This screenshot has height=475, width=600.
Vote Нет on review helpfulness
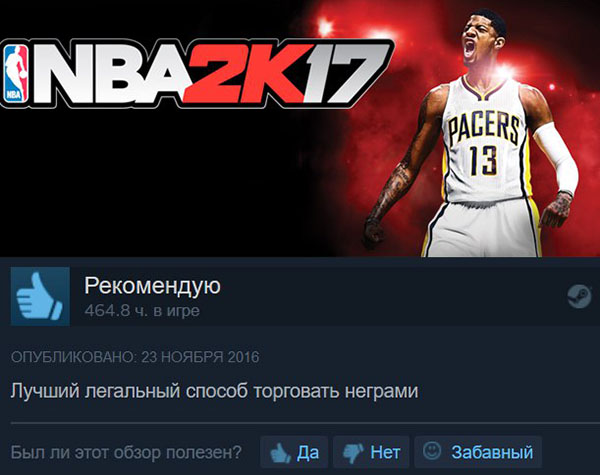pos(371,452)
